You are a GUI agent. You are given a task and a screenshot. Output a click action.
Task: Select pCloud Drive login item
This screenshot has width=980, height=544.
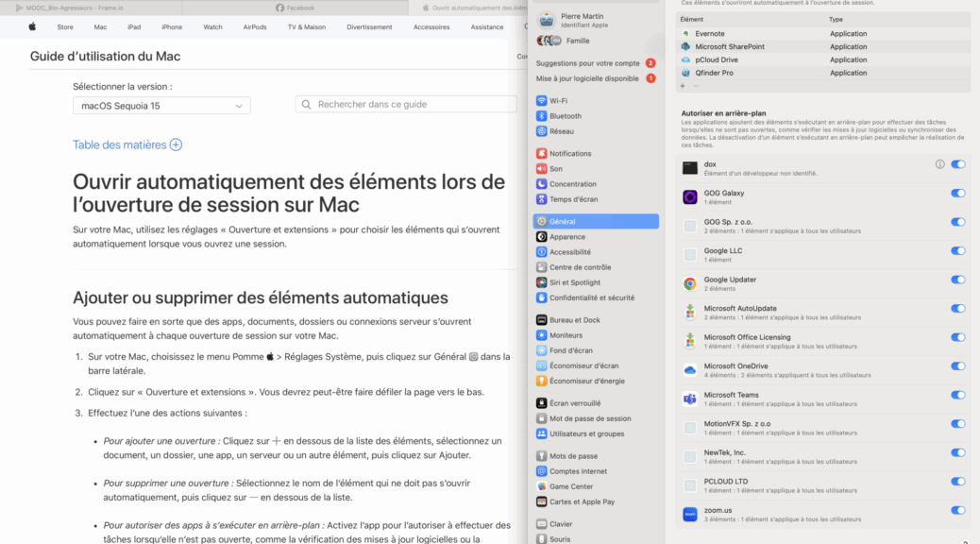click(822, 60)
